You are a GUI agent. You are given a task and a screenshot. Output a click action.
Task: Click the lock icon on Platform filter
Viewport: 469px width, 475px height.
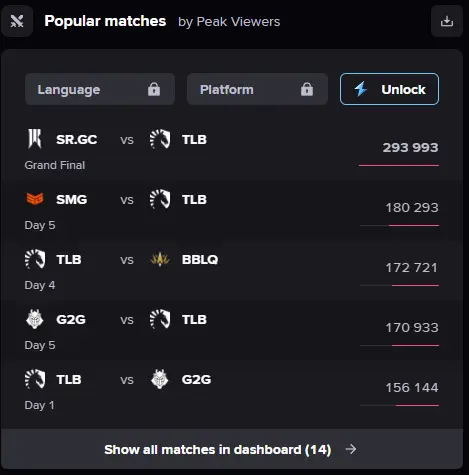pyautogui.click(x=307, y=89)
